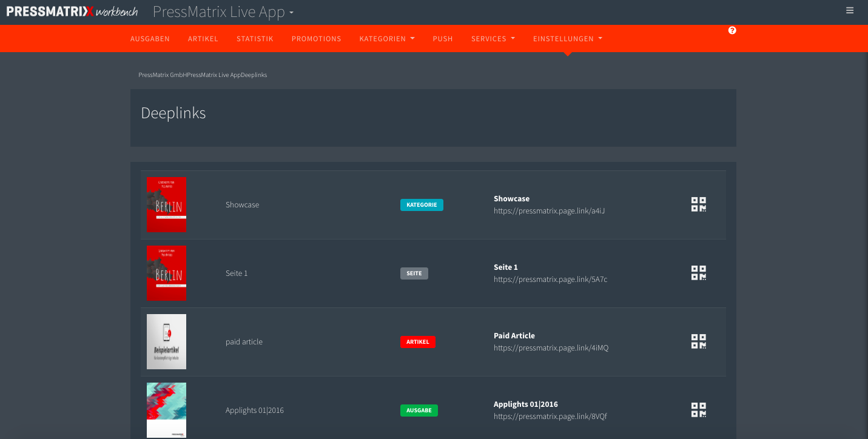The width and height of the screenshot is (868, 439).
Task: Open the Einstellungen dropdown menu
Action: [568, 38]
